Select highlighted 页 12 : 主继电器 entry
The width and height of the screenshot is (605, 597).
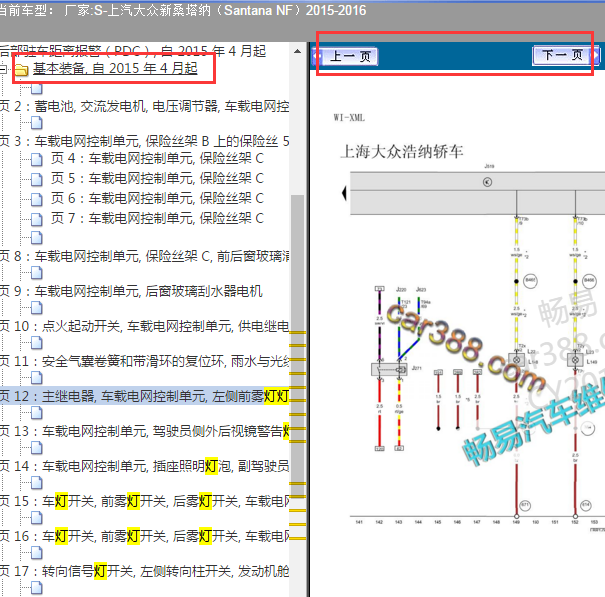[x=144, y=396]
